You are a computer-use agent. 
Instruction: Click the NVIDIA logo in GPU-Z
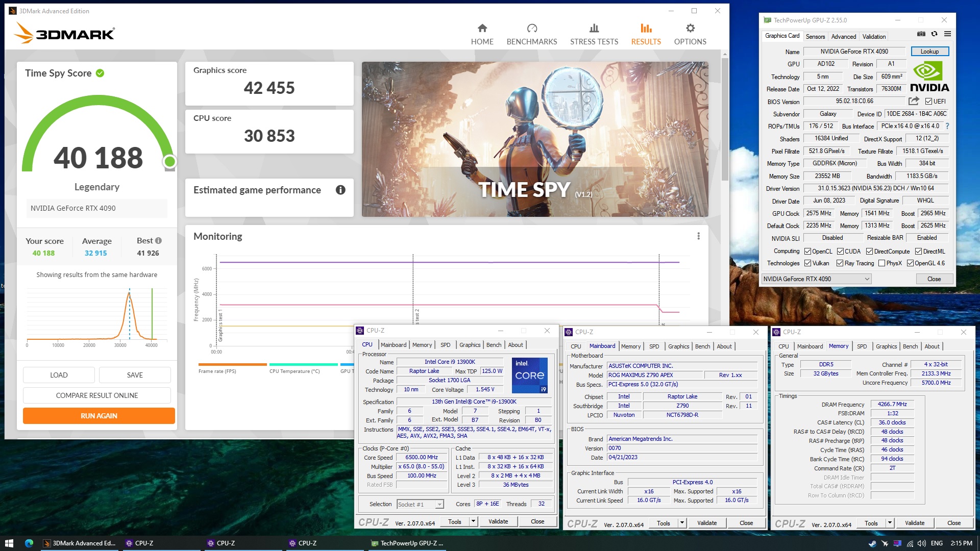pos(929,77)
